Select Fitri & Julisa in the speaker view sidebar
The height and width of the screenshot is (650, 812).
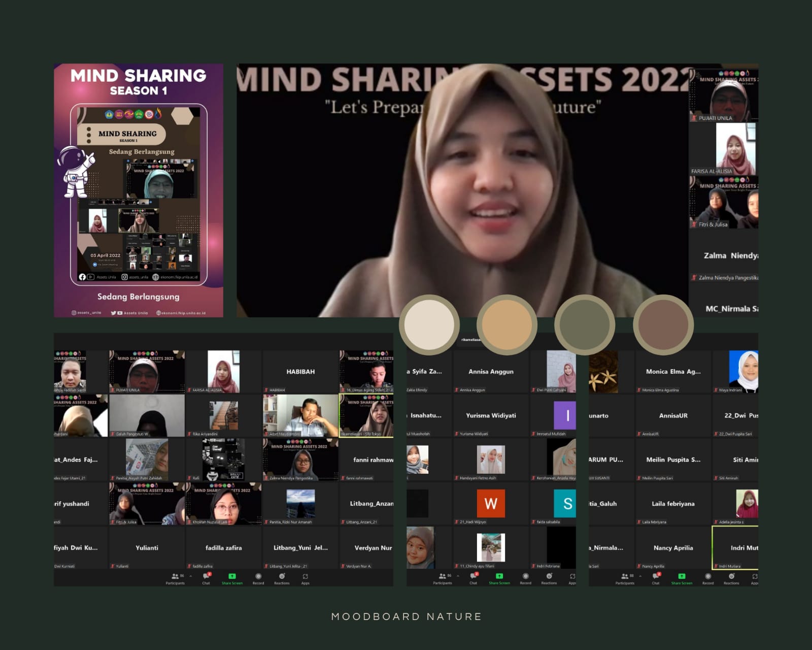tap(724, 202)
